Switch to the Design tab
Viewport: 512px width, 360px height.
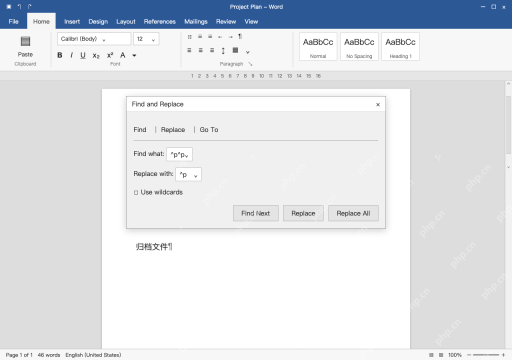click(98, 22)
